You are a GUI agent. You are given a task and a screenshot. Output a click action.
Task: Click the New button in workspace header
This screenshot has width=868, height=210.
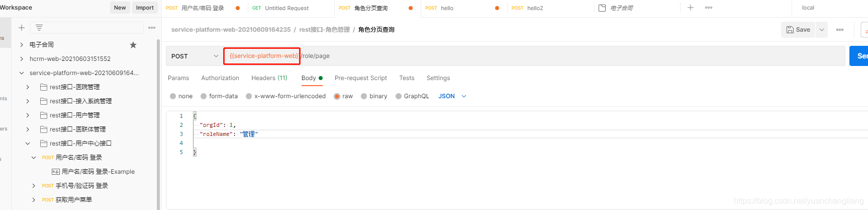click(x=120, y=8)
